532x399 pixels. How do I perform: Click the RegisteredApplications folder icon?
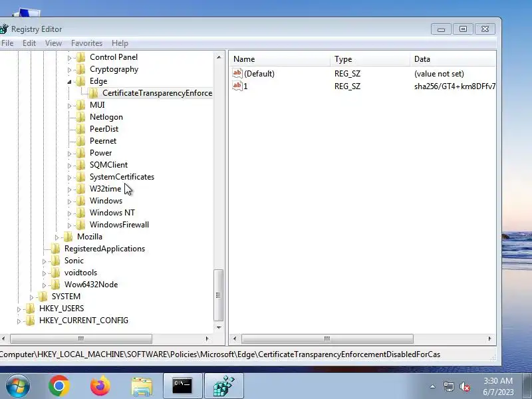point(56,248)
